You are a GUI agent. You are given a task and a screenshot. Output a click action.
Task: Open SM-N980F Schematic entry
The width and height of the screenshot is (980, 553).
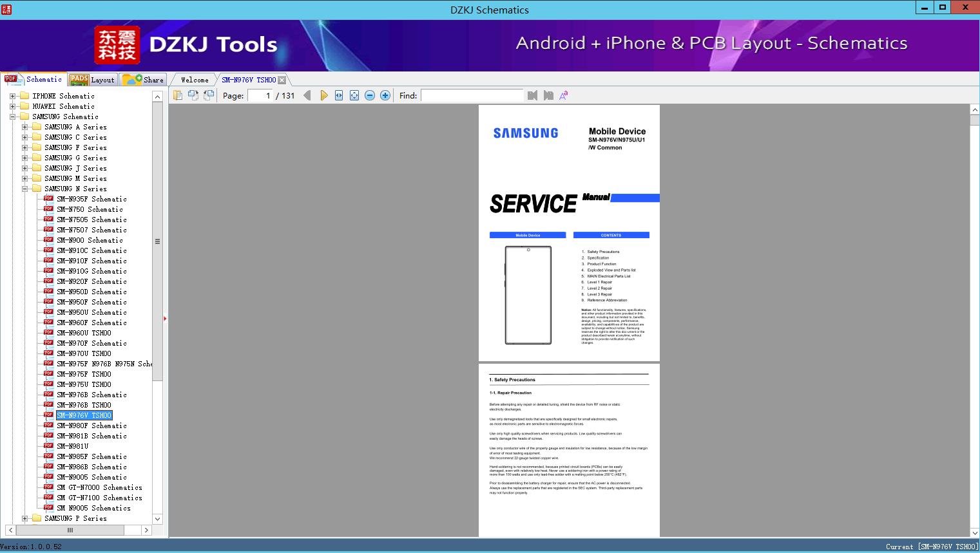91,426
